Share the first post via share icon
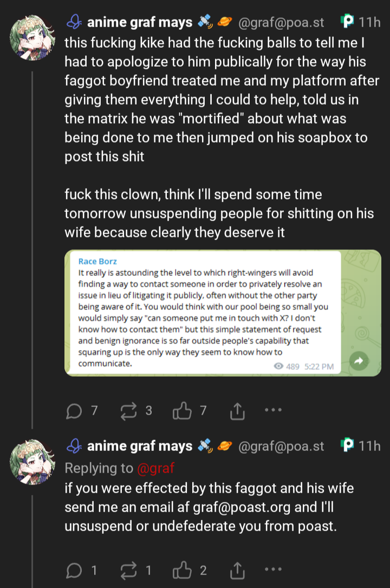Image resolution: width=390 pixels, height=588 pixels. pyautogui.click(x=237, y=412)
